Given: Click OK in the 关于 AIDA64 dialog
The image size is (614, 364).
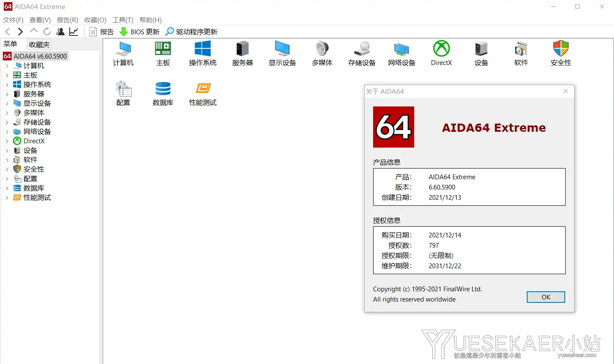Looking at the screenshot, I should point(546,297).
